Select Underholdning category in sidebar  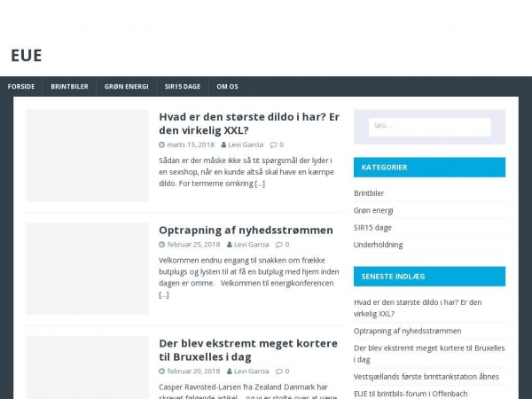(379, 245)
